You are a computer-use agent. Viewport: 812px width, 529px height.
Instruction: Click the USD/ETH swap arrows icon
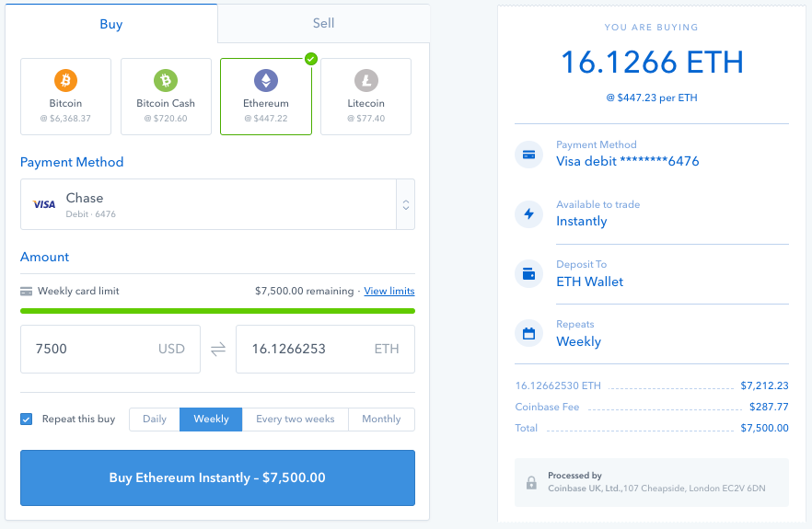[218, 350]
